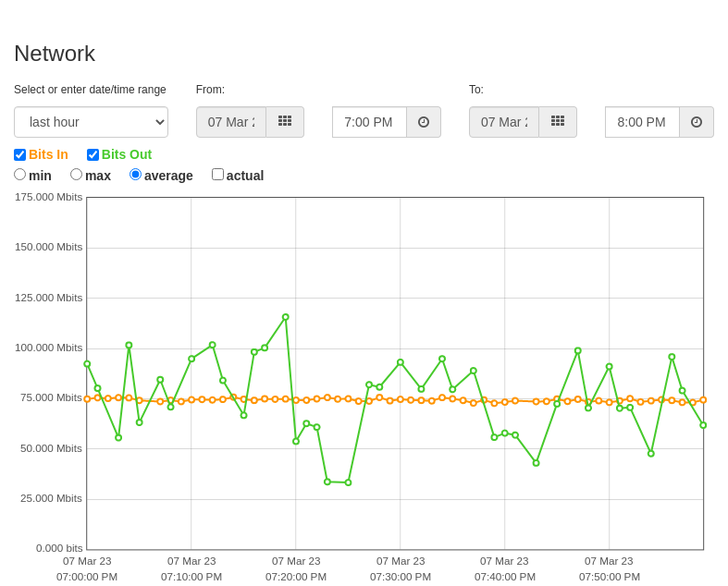Enable the actual checkbox
Image resolution: width=728 pixels, height=586 pixels.
[217, 175]
